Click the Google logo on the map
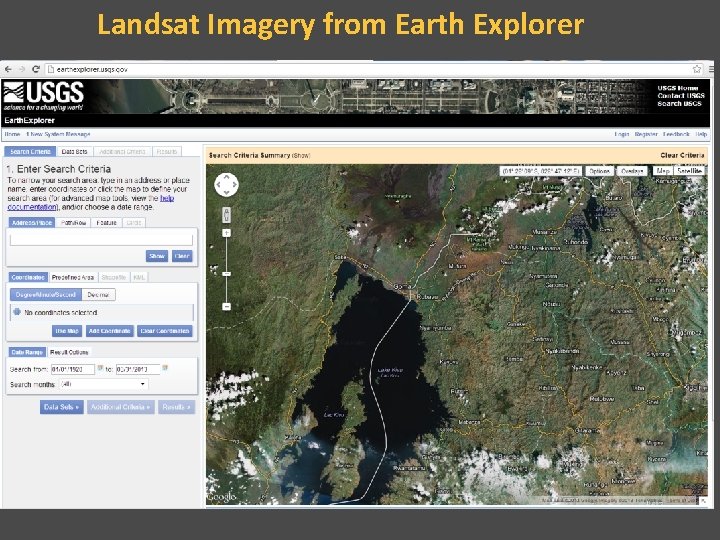The width and height of the screenshot is (720, 540). (221, 497)
